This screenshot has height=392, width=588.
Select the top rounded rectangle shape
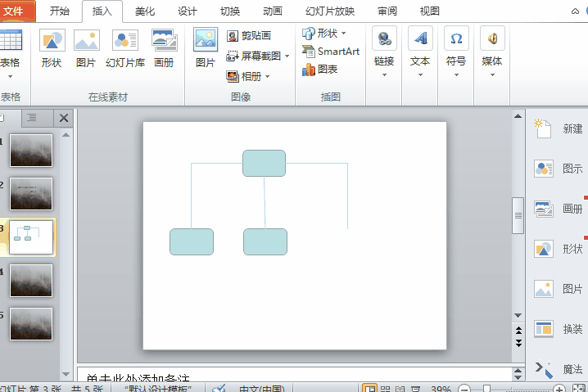pos(264,164)
